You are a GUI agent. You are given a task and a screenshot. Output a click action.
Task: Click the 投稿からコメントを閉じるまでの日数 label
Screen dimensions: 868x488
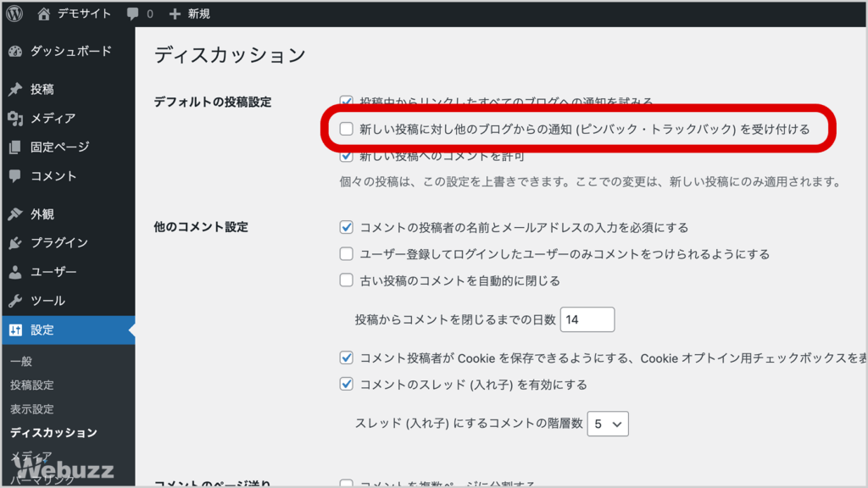[455, 319]
